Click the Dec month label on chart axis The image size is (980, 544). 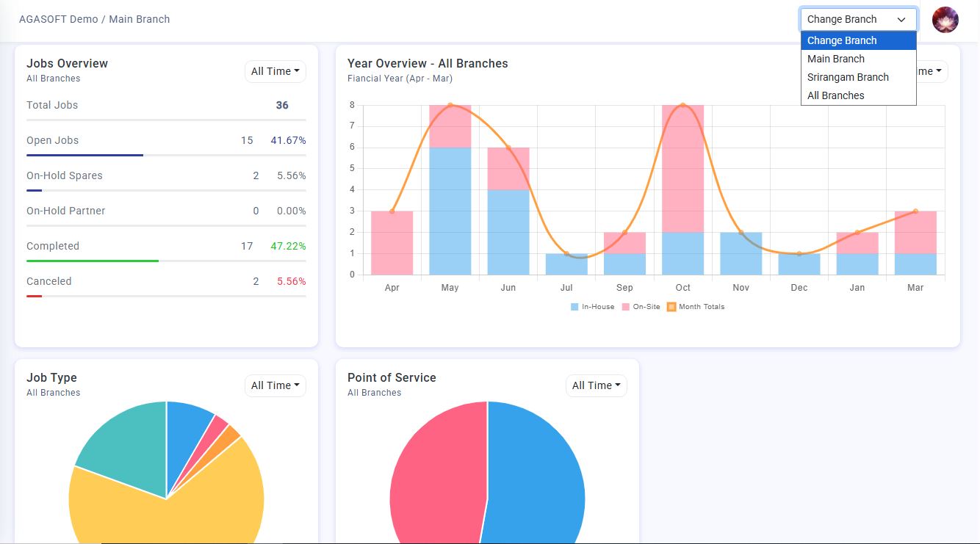coord(799,288)
